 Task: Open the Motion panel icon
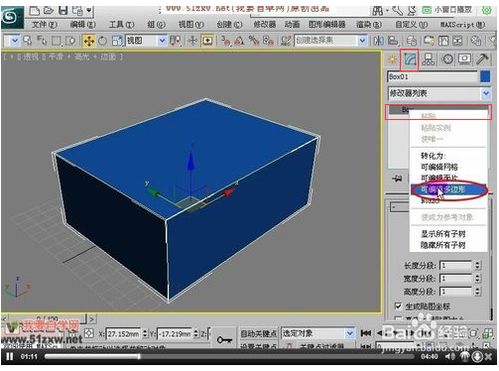447,60
